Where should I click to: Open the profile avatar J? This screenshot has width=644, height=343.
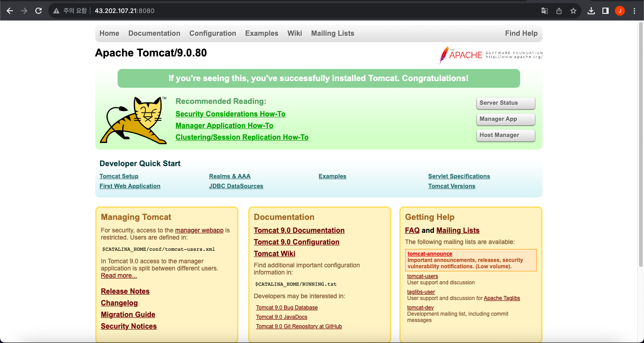coord(620,11)
